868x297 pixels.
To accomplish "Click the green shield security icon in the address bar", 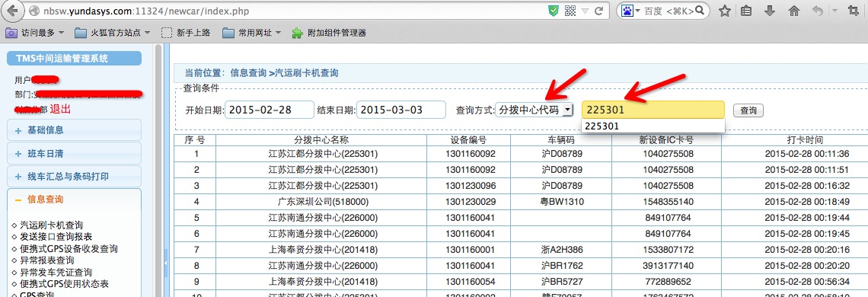I will (x=553, y=11).
